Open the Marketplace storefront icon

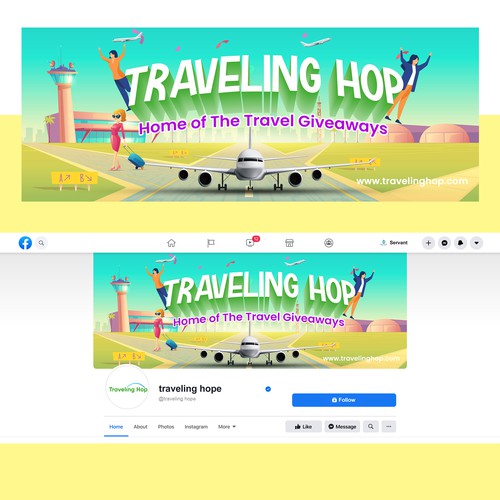(x=289, y=243)
